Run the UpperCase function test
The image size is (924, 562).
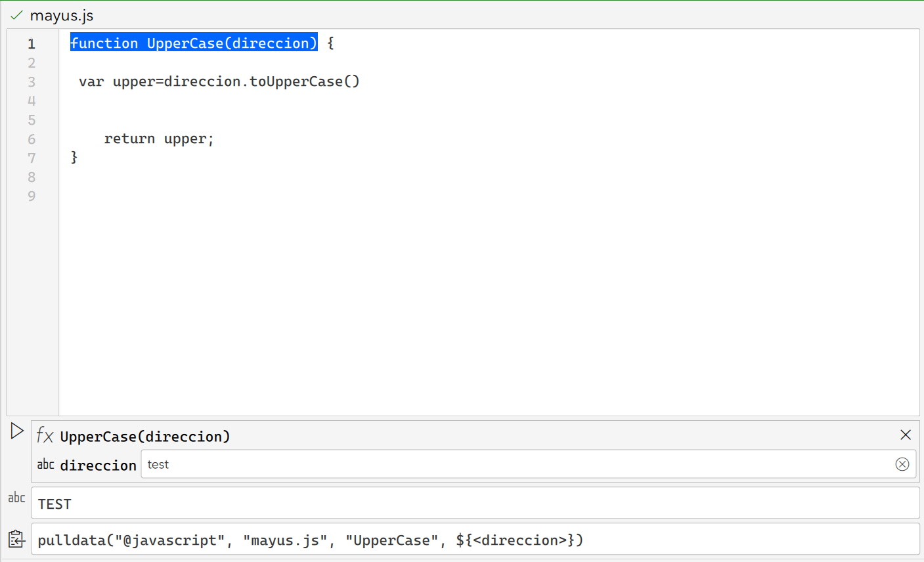pyautogui.click(x=17, y=431)
